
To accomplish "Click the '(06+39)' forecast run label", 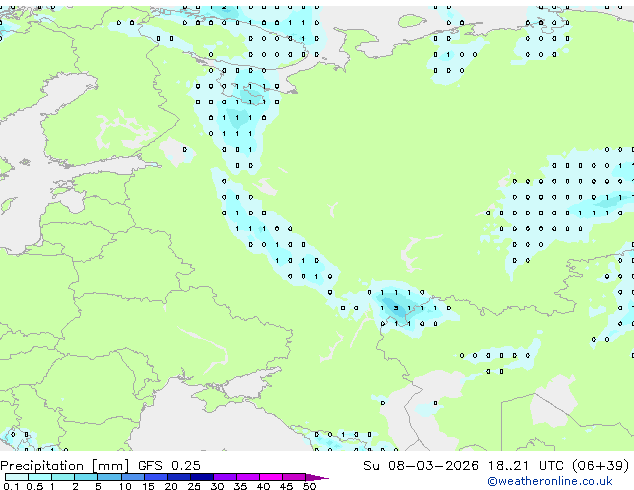I will tap(601, 466).
